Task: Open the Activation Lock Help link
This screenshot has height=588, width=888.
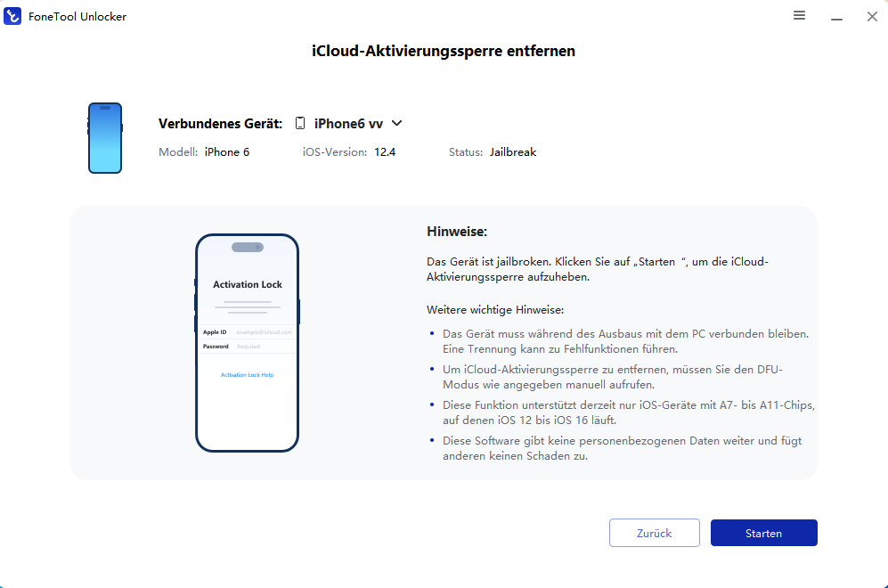Action: 247,375
